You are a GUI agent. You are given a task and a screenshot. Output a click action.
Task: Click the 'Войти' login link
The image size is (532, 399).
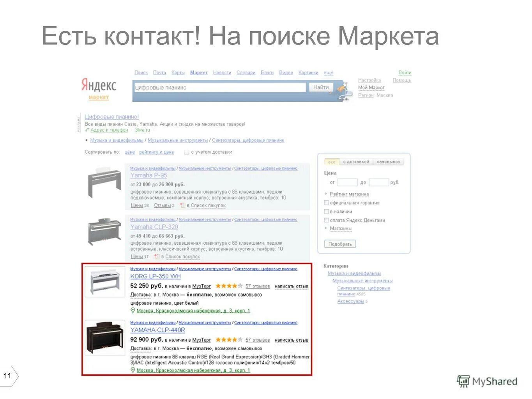[405, 72]
